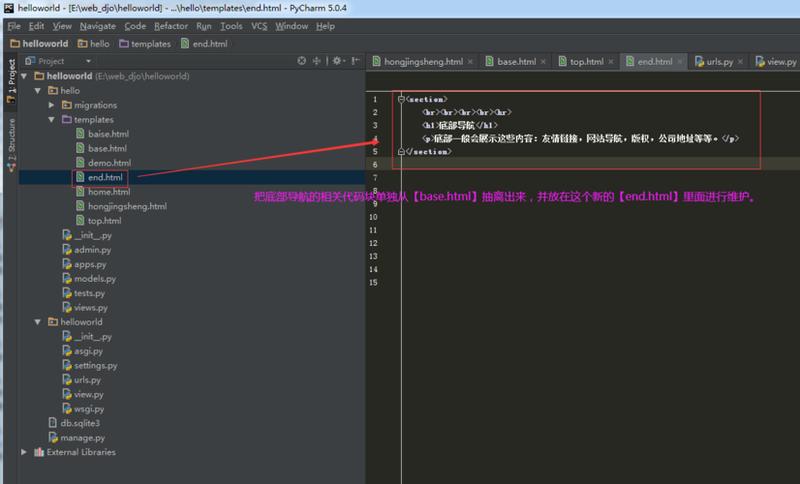
Task: Toggle the Structure side tab
Action: [x=11, y=145]
